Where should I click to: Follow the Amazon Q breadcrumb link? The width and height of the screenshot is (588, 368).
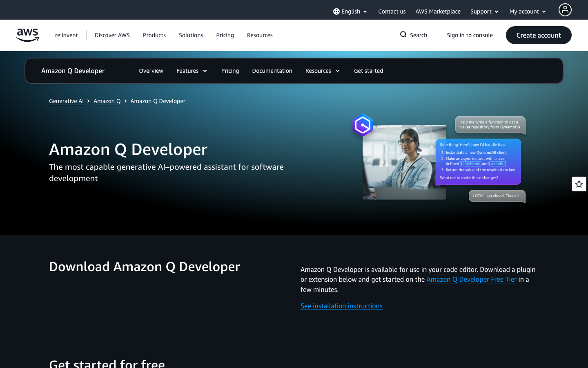point(107,101)
